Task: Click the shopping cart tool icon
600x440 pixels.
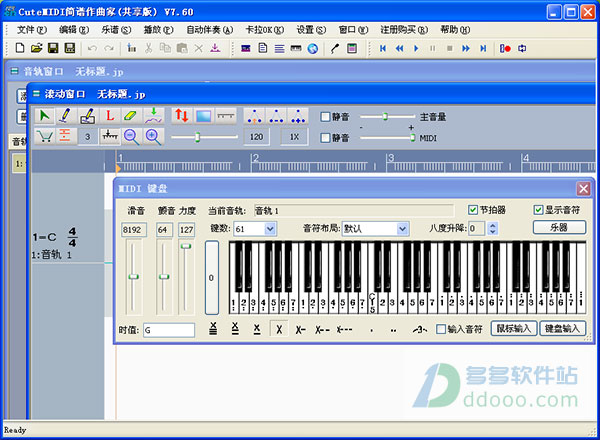Action: (44, 137)
